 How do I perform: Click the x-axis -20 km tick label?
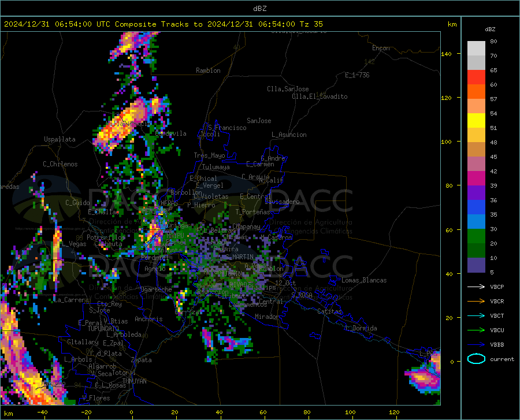86,412
